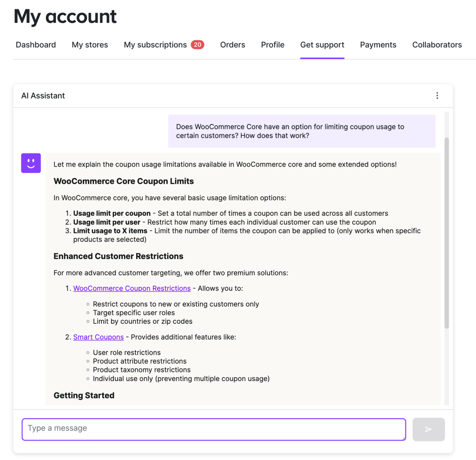Viewport: 476px width, 460px height.
Task: Click the Get support tab
Action: point(322,45)
